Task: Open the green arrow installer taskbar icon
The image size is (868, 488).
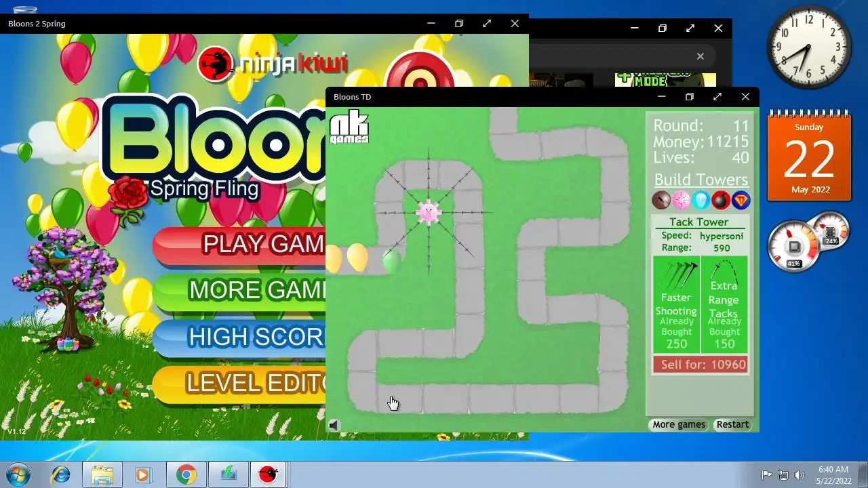Action: point(229,474)
